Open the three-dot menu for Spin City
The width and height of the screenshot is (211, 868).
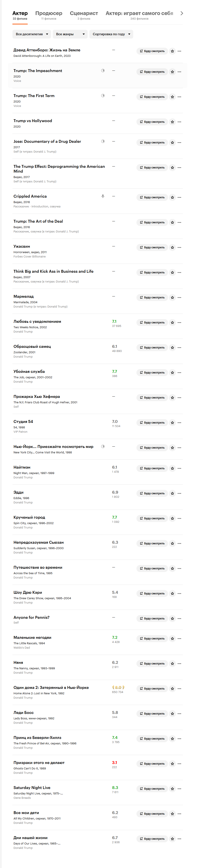click(x=179, y=519)
